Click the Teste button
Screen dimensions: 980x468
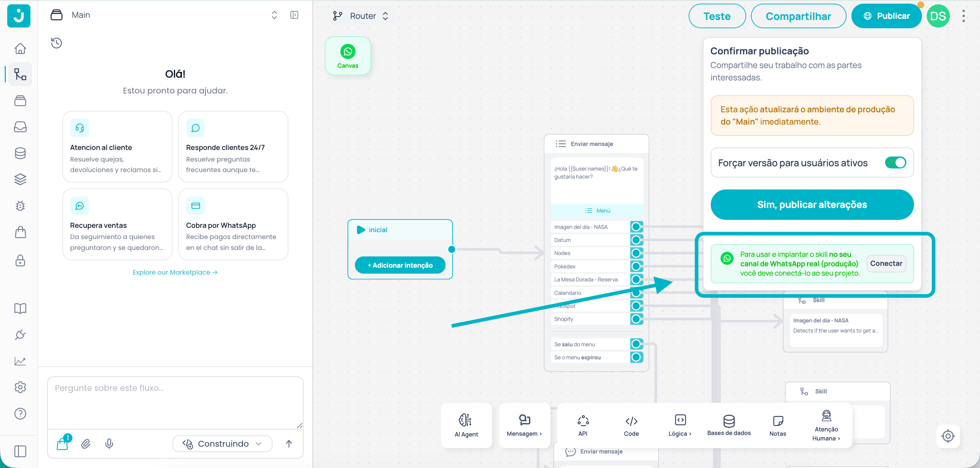pyautogui.click(x=717, y=16)
